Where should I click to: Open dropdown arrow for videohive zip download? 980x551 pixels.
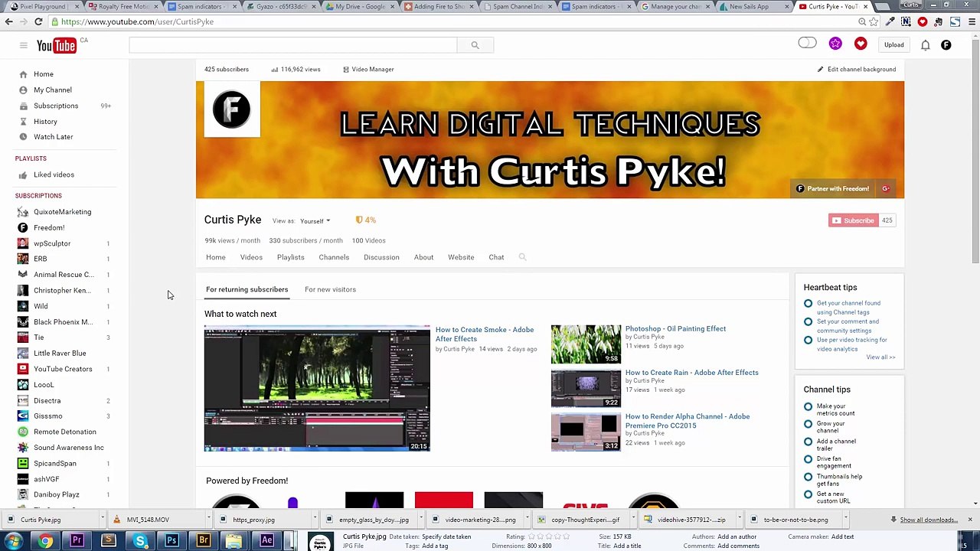point(739,520)
